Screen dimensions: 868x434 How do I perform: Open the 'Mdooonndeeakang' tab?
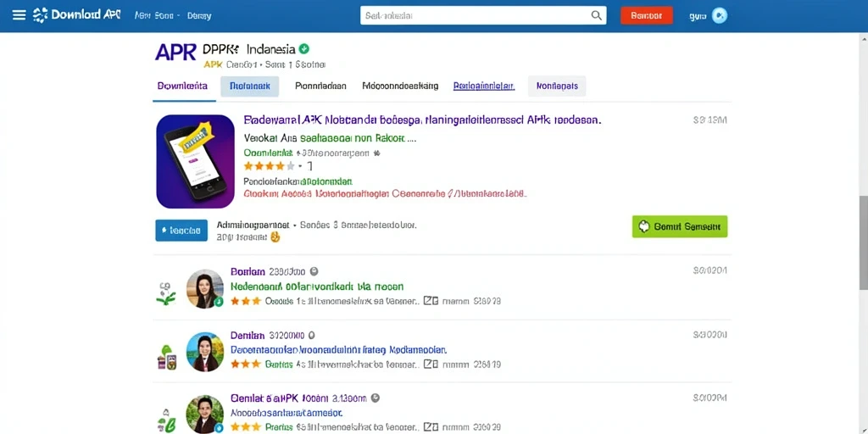tap(400, 86)
